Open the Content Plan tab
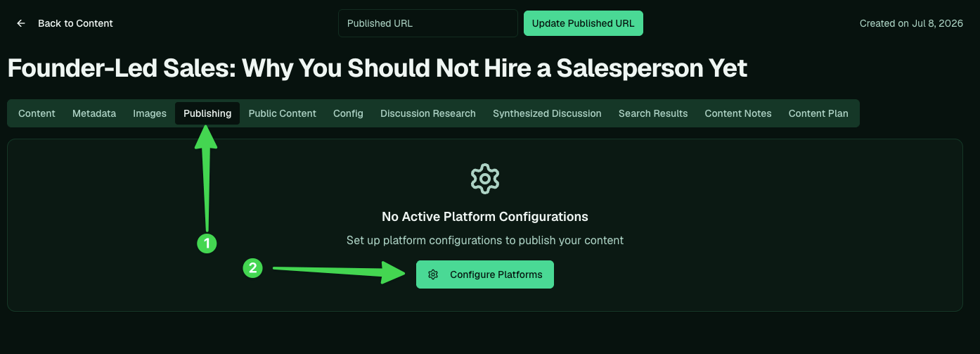980x354 pixels. 818,113
